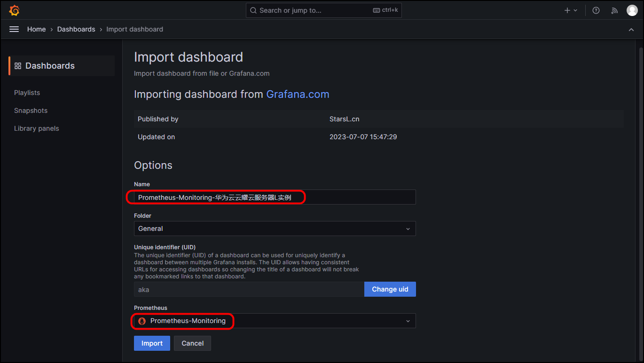
Task: Click the Import dashboard page heading
Action: 188,57
